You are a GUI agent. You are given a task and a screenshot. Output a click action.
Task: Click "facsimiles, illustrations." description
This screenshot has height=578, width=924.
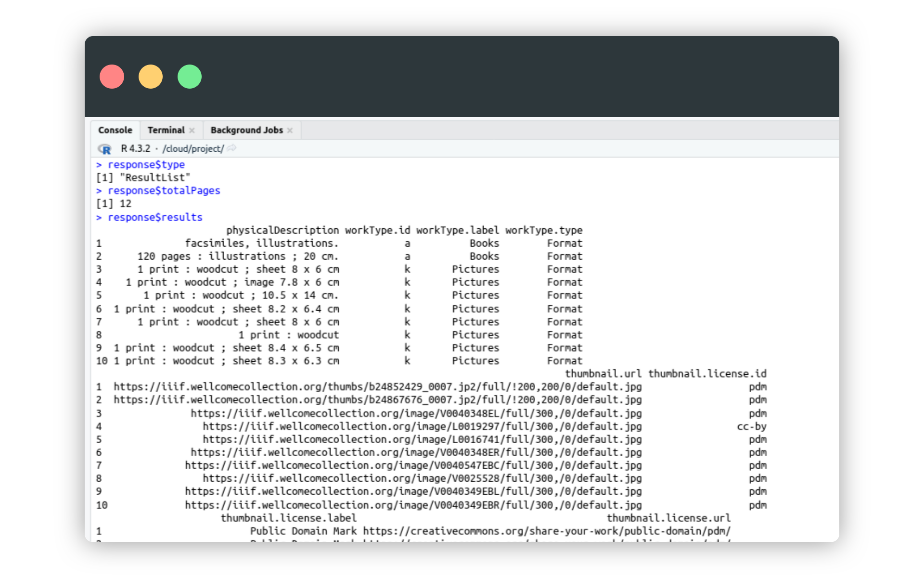262,243
